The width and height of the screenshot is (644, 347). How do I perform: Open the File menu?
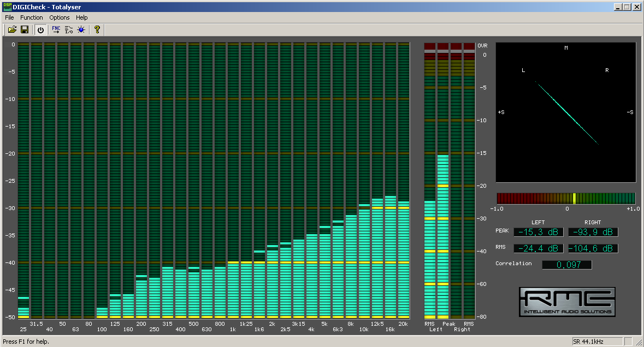pyautogui.click(x=9, y=17)
